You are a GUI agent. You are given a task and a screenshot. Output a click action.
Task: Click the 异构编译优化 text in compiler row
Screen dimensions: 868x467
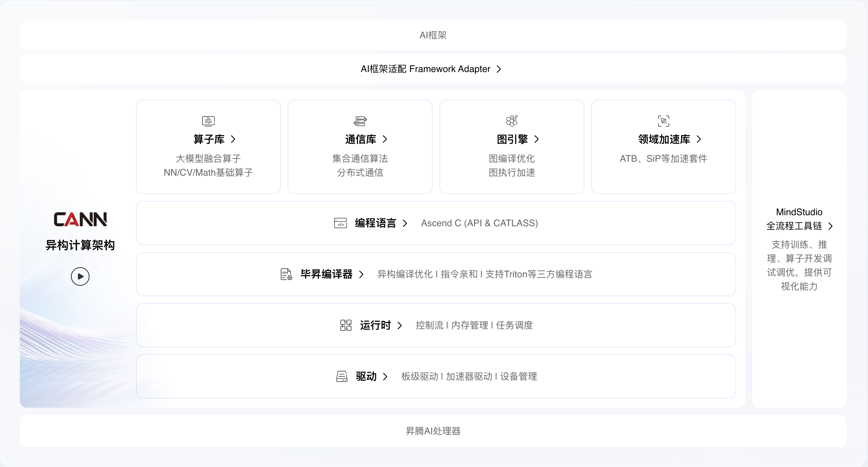405,274
